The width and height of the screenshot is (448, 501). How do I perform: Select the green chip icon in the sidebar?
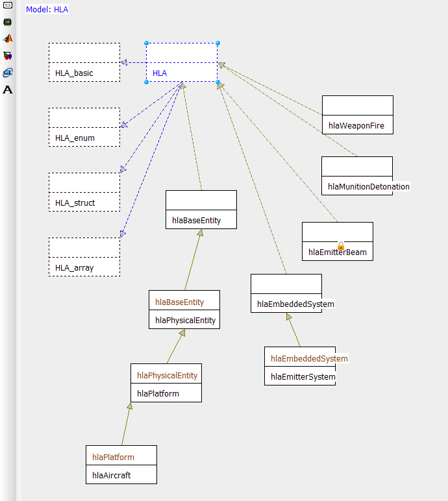click(x=8, y=21)
